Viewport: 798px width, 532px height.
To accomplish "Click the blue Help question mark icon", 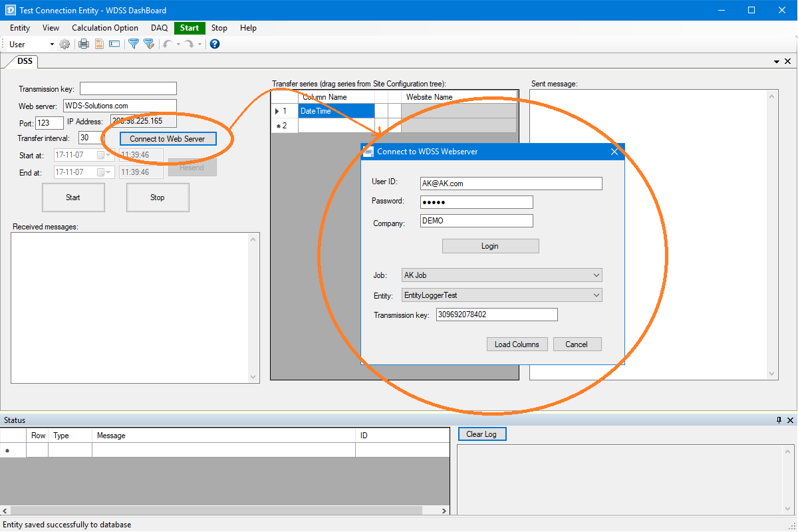I will 215,44.
